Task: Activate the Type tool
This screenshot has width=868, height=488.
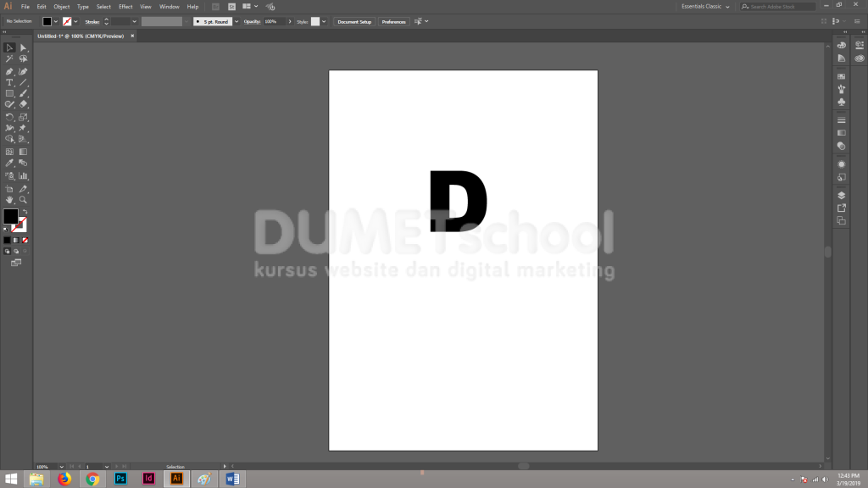Action: (9, 82)
